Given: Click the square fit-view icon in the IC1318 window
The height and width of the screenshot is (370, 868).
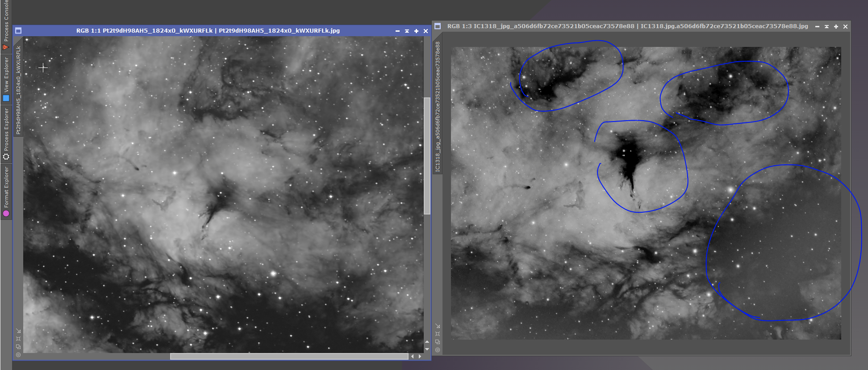Looking at the screenshot, I should pyautogui.click(x=438, y=334).
